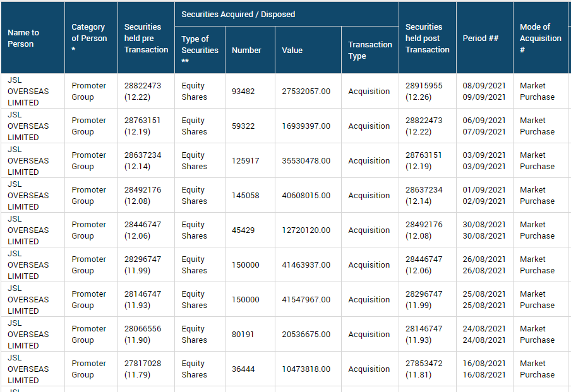Viewport: 571px width, 392px height.
Task: Select pre-transaction cell 28637234 (12.14)
Action: [x=146, y=160]
